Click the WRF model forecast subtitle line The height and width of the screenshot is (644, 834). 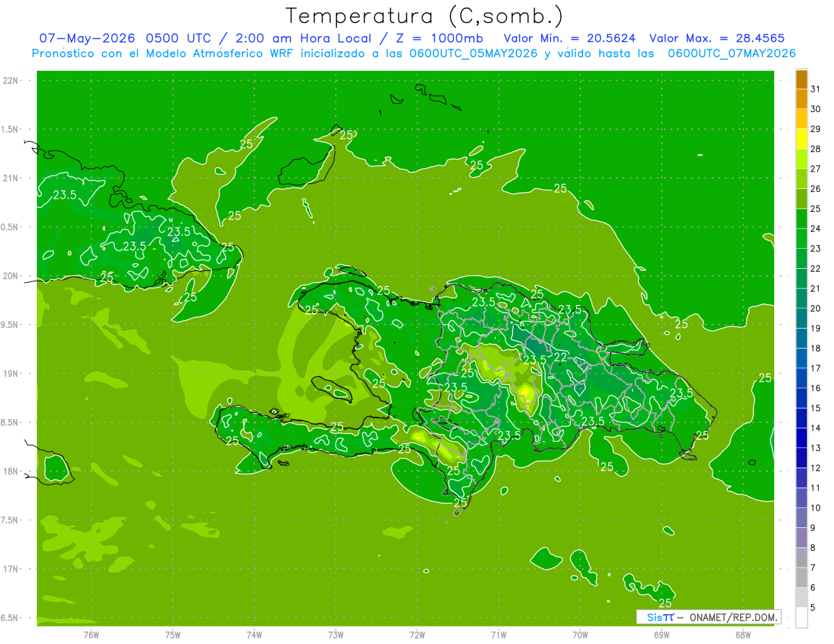414,53
